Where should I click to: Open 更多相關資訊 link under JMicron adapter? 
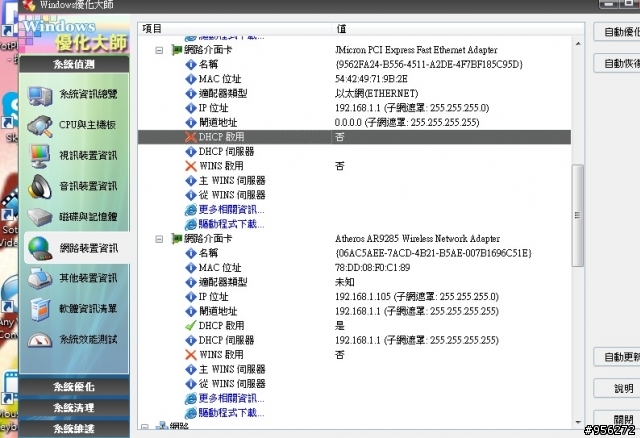click(x=231, y=210)
